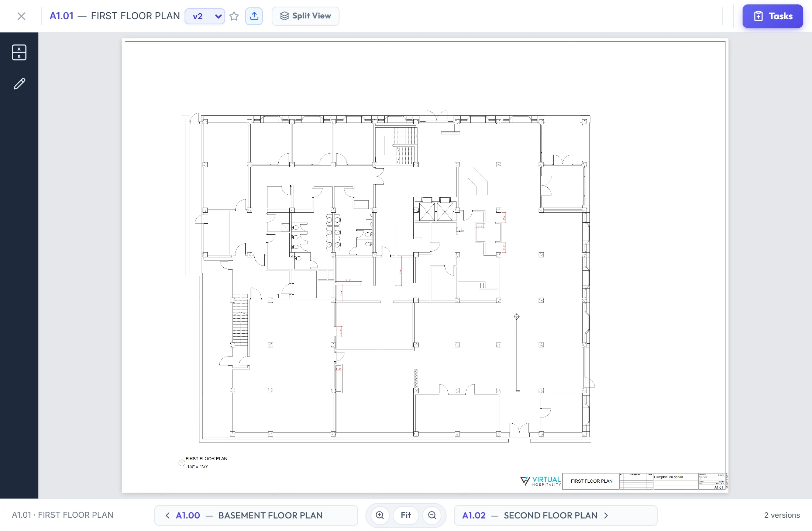
Task: Click the 2 versions label
Action: 782,516
